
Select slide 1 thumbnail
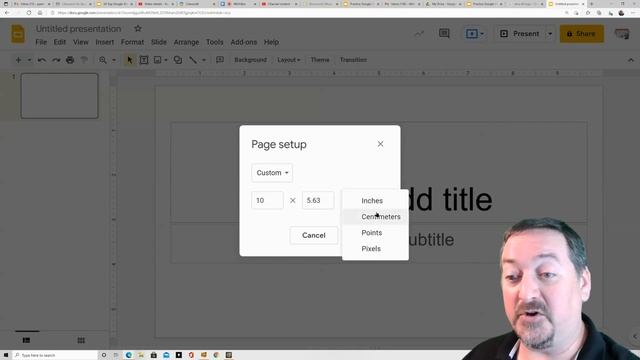(x=60, y=96)
